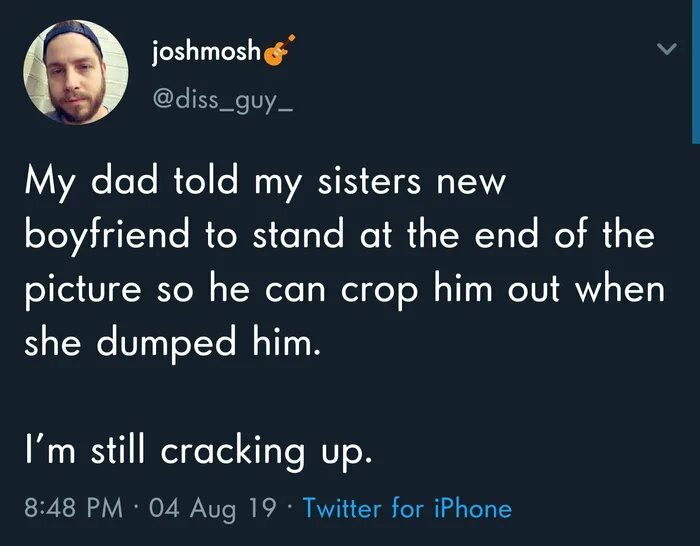Click the blue scrollbar at right edge
Image resolution: width=700 pixels, height=546 pixels.
coord(695,70)
